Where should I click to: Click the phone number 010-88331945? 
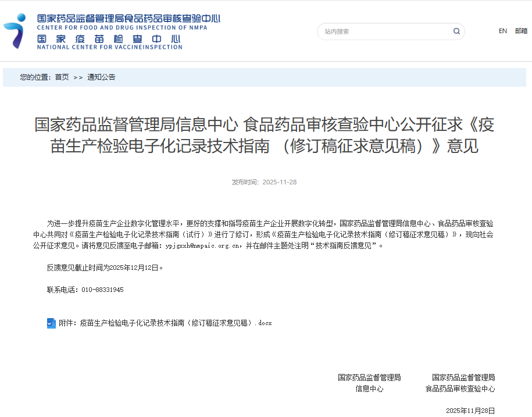102,290
